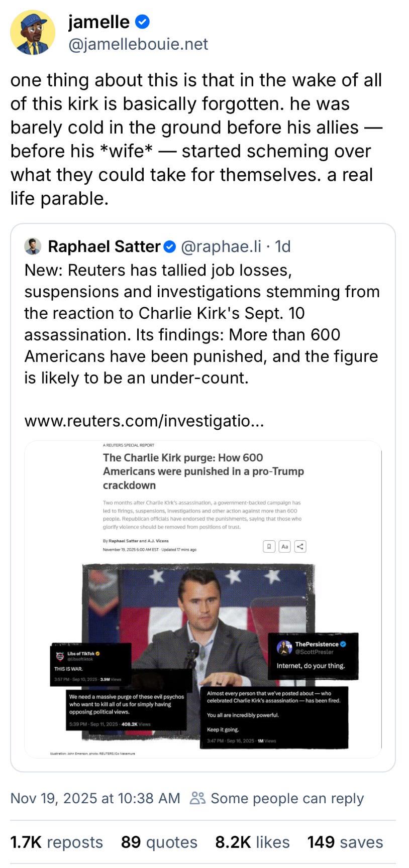Image resolution: width=409 pixels, height=868 pixels.
Task: Click the verified badge beside jamelle
Action: tap(142, 22)
